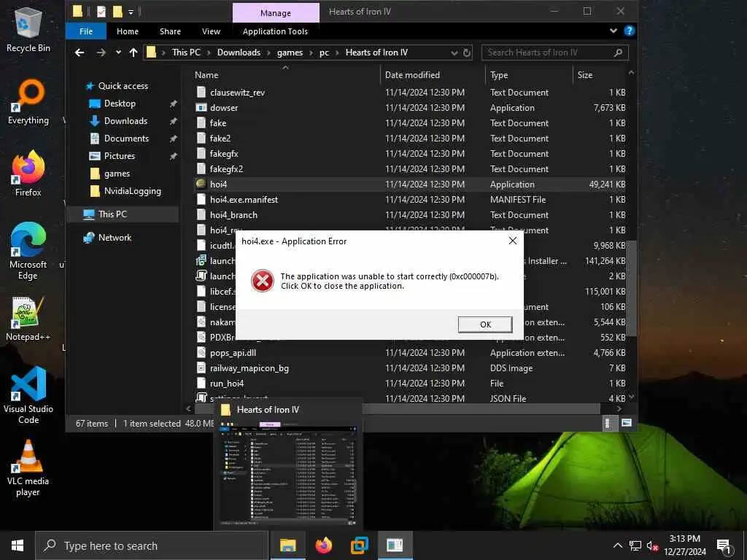
Task: Open Explorer help icon
Action: point(629,31)
